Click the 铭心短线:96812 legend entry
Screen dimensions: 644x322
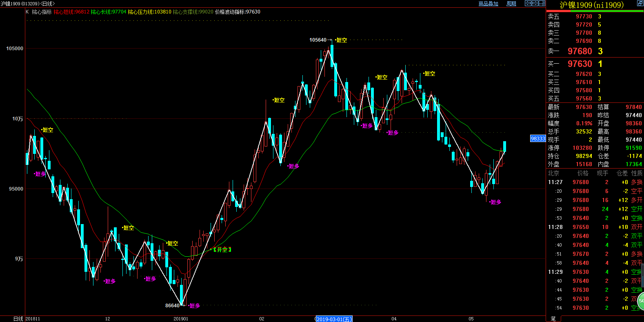click(x=71, y=12)
